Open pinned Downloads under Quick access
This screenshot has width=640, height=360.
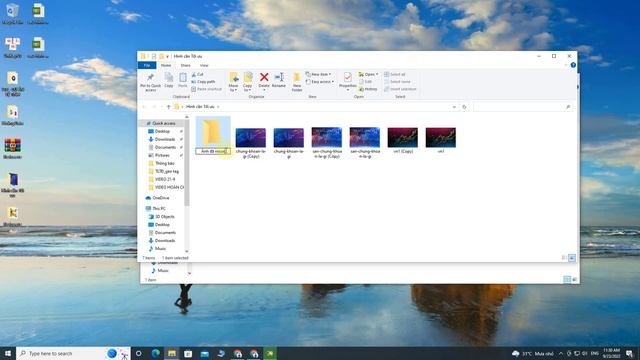(x=164, y=139)
